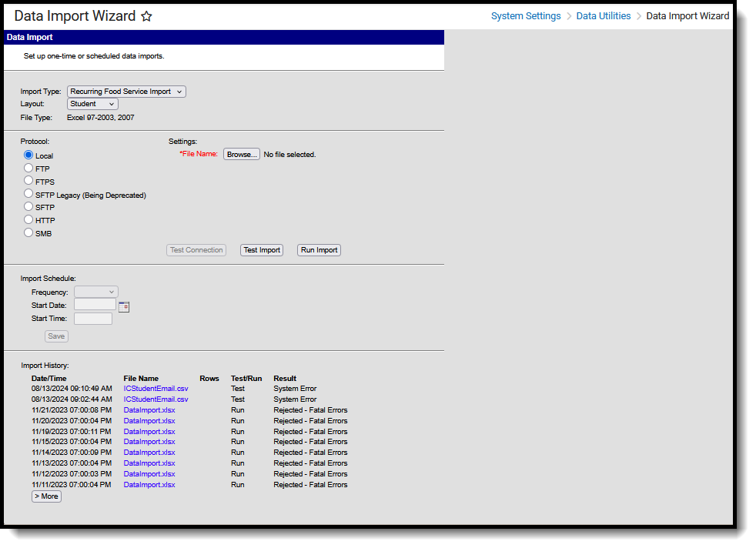Open ICStudentEmail.csv from 09:02:44 AM
The image size is (756, 548).
pos(156,399)
